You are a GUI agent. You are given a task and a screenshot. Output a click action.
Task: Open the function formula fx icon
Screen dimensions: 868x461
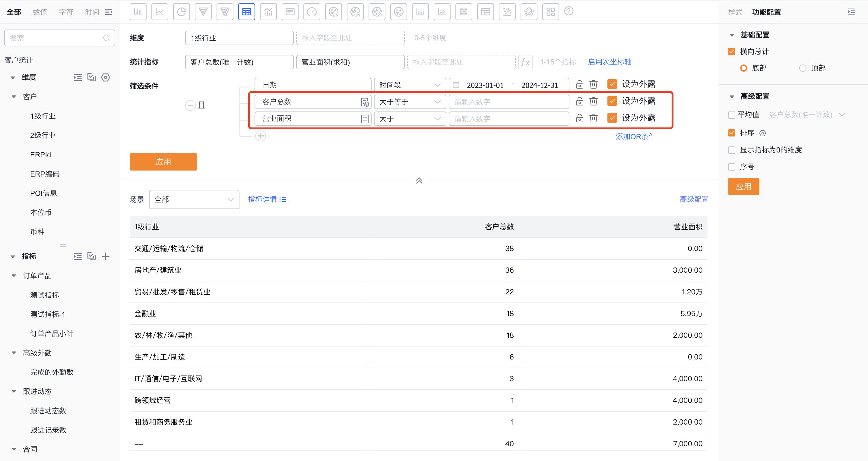coord(525,62)
